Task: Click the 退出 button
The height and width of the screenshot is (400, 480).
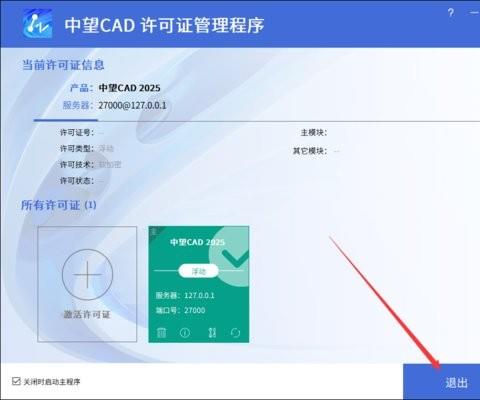Action: pyautogui.click(x=441, y=382)
